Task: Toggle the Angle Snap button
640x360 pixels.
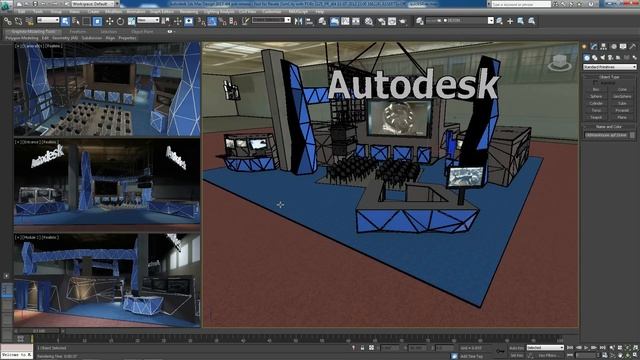Action: [212, 21]
